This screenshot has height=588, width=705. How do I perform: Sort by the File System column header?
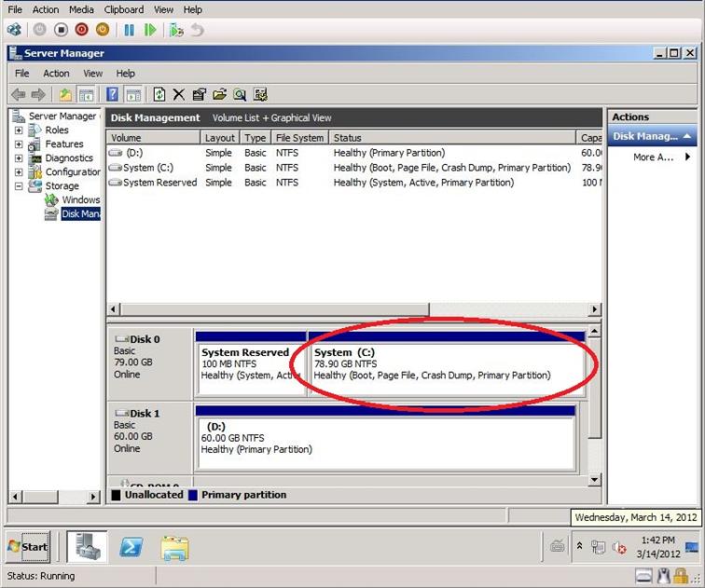coord(300,138)
